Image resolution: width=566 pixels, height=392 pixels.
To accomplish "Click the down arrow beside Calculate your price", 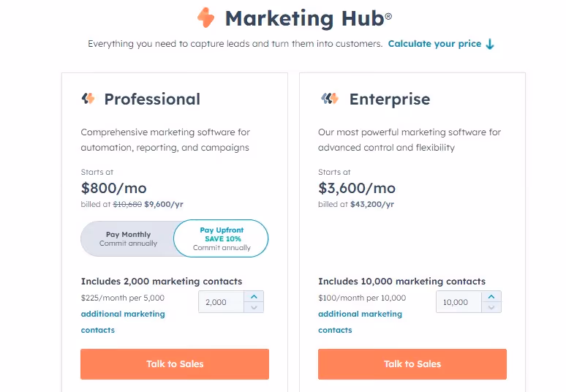I will pos(490,44).
